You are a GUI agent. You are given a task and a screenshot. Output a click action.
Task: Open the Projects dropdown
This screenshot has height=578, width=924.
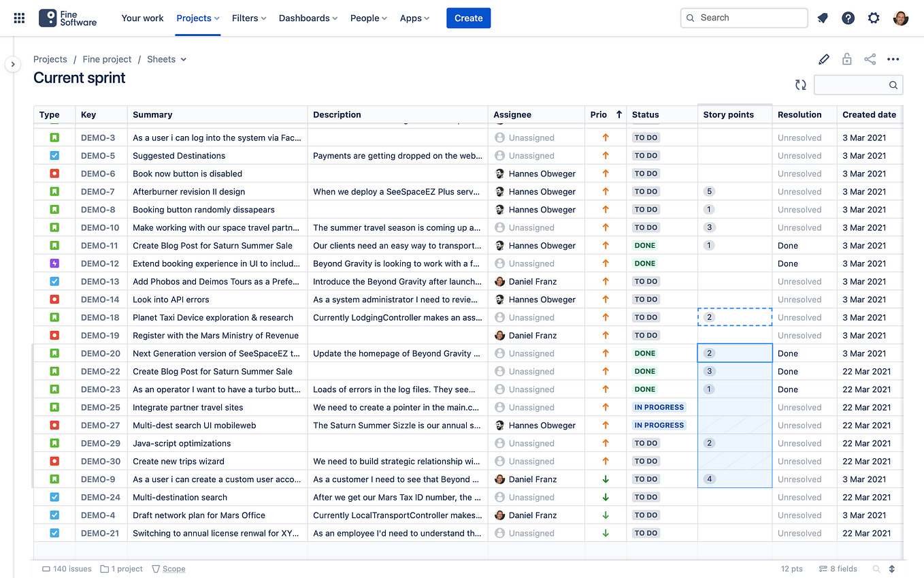point(197,18)
